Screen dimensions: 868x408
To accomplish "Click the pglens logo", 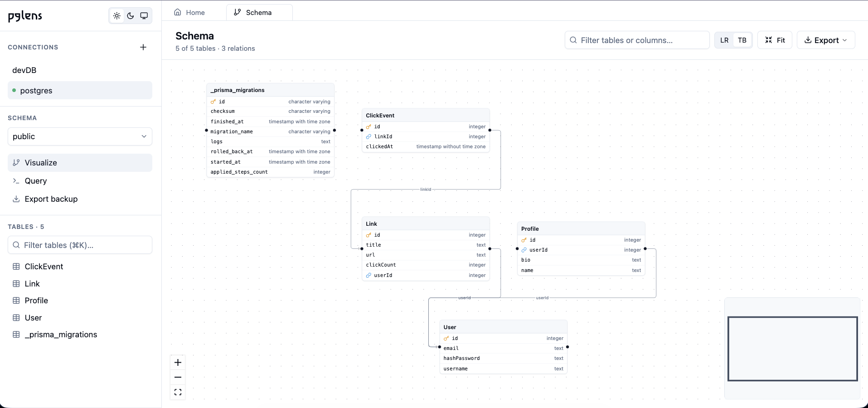I will pos(25,16).
